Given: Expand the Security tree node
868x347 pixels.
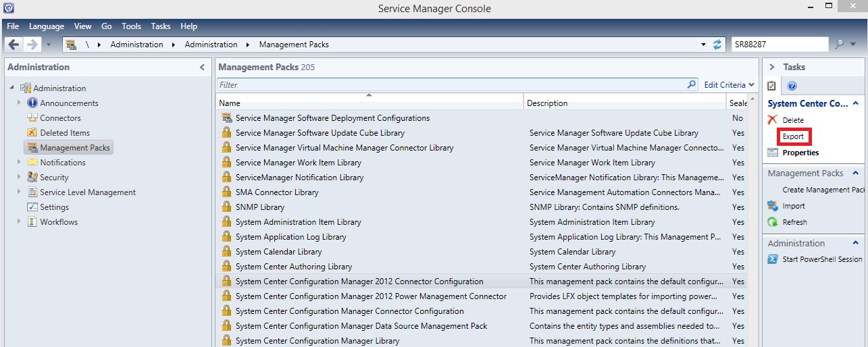Looking at the screenshot, I should [x=19, y=178].
